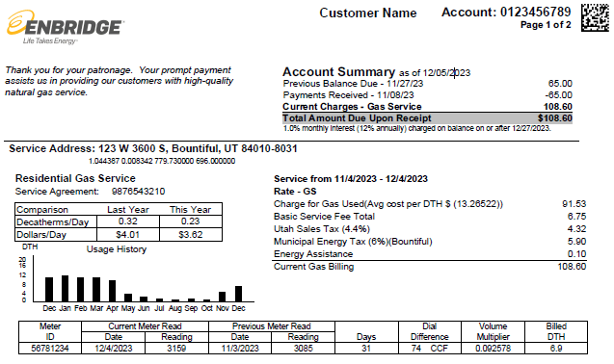The image size is (614, 364).
Task: Click This Year Dollars/Day value $3.62
Action: [190, 234]
